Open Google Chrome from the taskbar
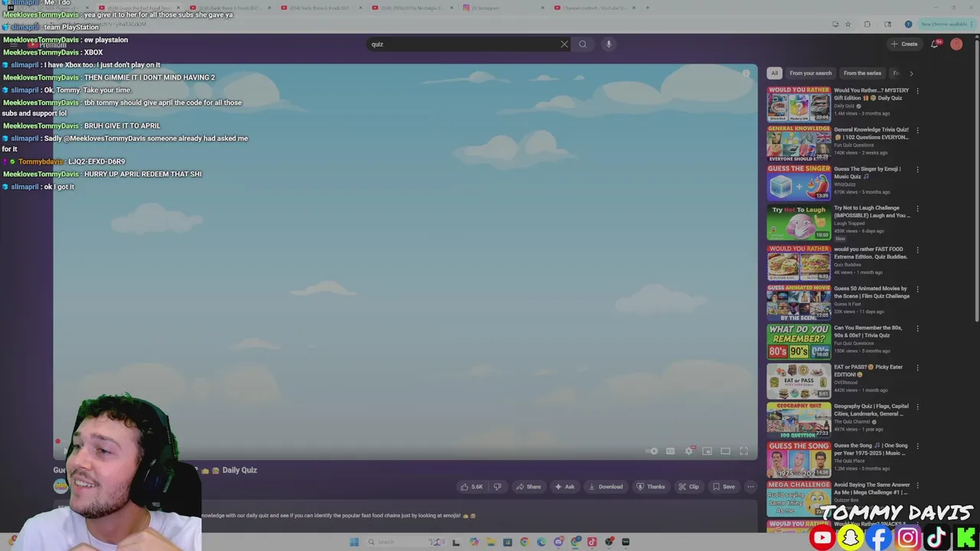The width and height of the screenshot is (980, 551). tap(524, 542)
